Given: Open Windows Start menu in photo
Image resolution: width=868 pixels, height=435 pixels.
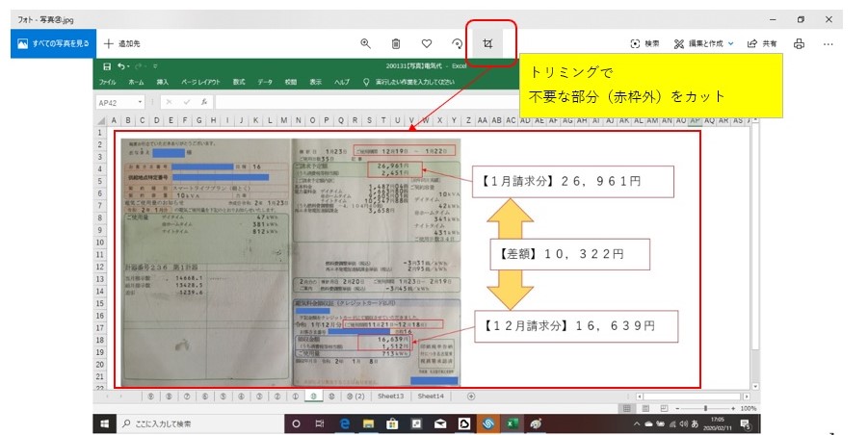Looking at the screenshot, I should click(x=105, y=424).
